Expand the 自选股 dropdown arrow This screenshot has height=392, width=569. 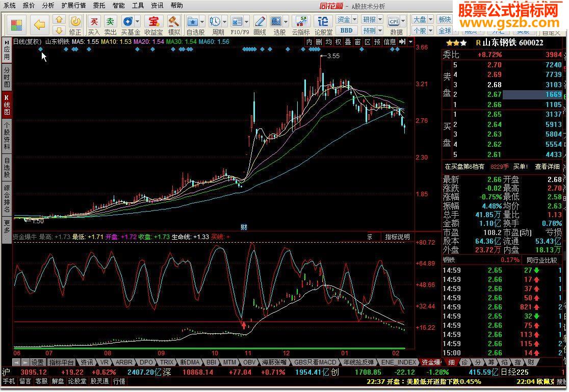coord(202,21)
